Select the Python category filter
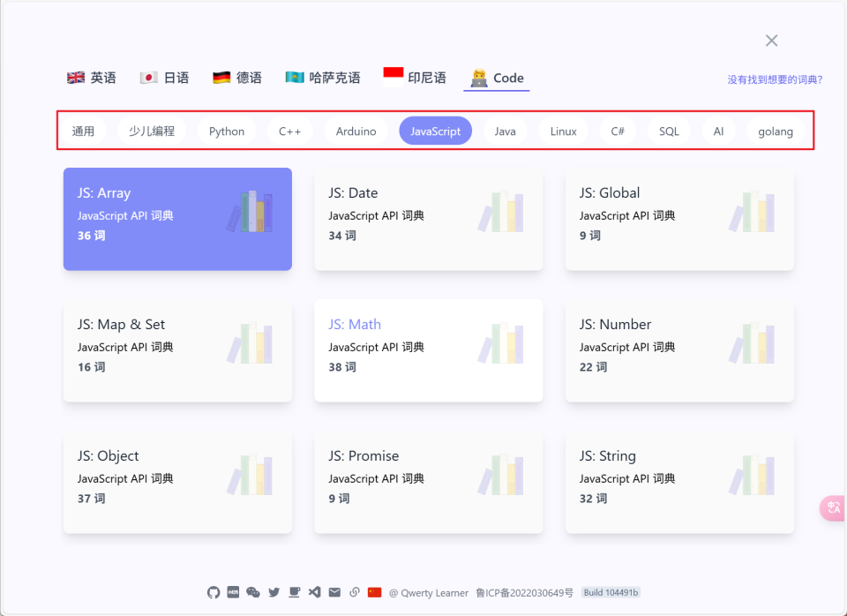 click(x=226, y=131)
